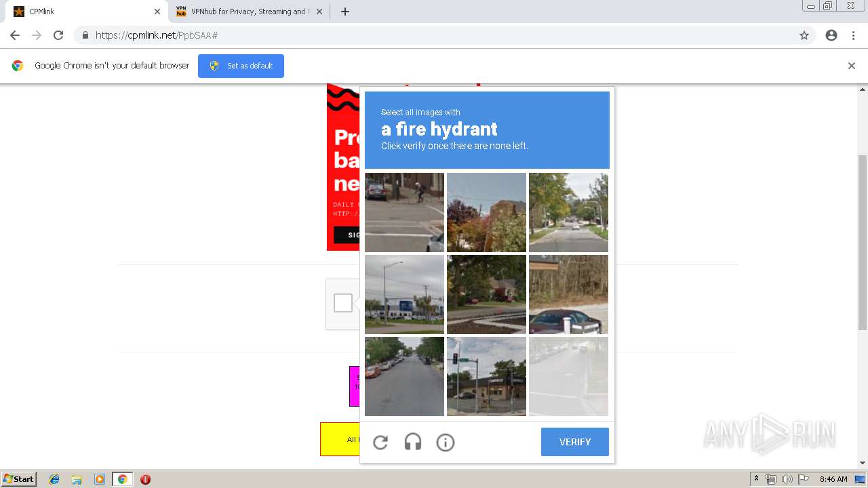Minimize the Chrome window
868x488 pixels.
(x=810, y=5)
